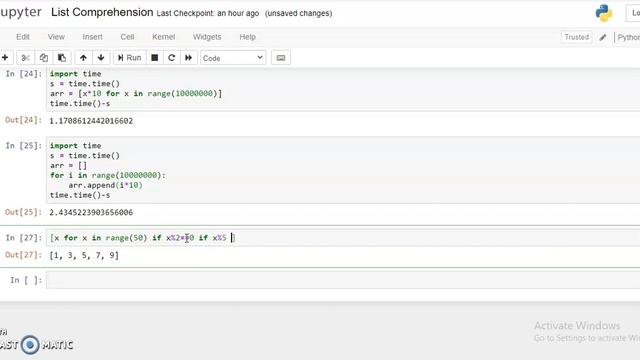Click the In [24] prompt label

pos(24,74)
